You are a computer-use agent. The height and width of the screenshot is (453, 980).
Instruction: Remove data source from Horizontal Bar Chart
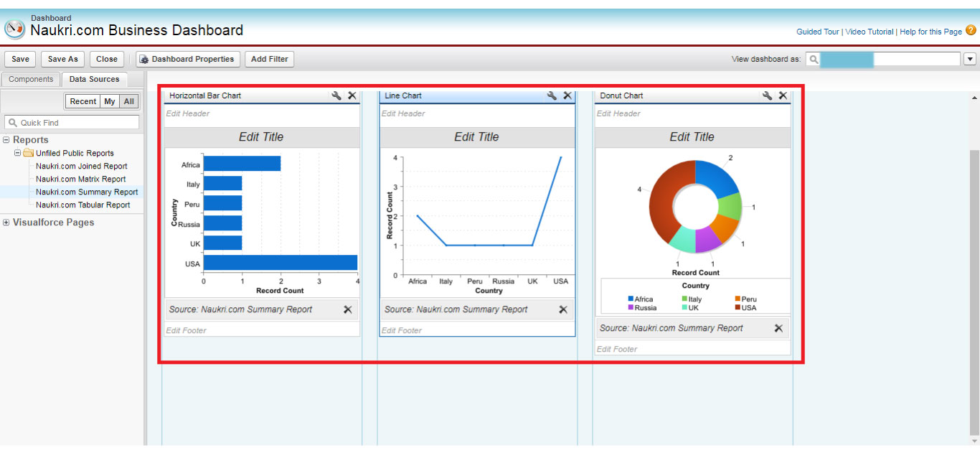click(348, 309)
